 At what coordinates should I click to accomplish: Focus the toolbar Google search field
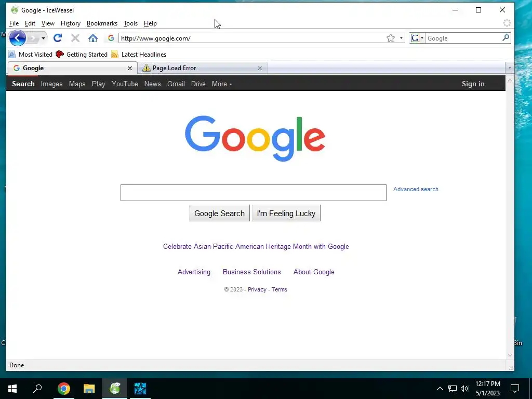tap(463, 38)
